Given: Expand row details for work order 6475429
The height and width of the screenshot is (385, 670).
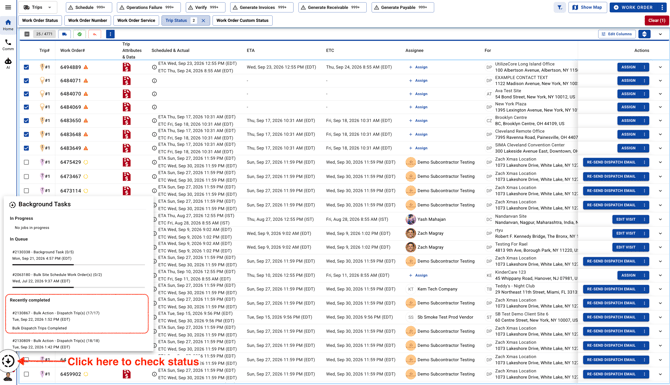Looking at the screenshot, I should [660, 162].
